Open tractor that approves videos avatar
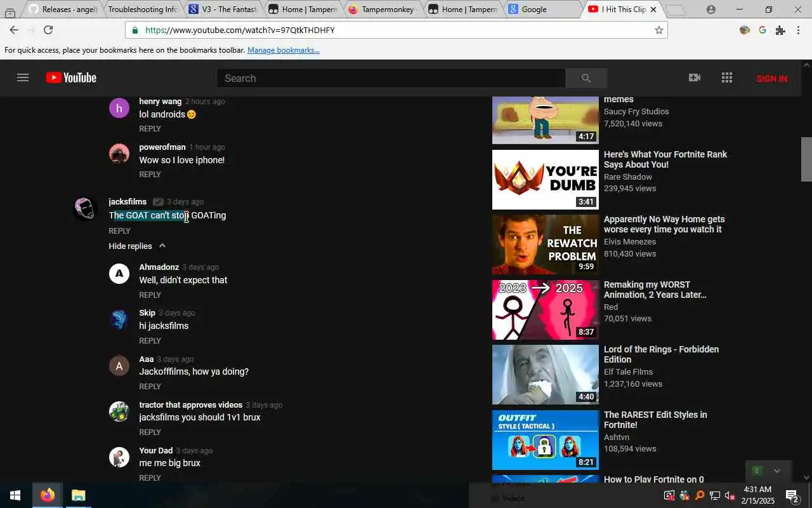This screenshot has width=812, height=508. tap(119, 411)
